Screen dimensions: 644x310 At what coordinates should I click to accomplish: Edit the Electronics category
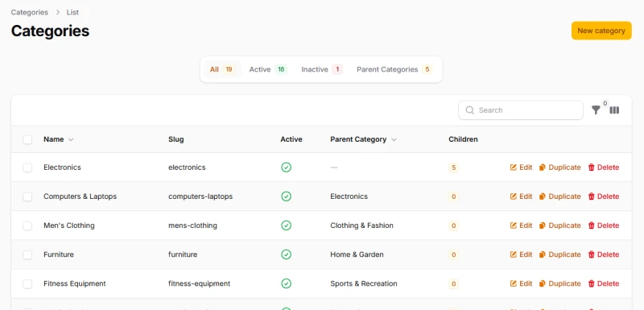[521, 167]
